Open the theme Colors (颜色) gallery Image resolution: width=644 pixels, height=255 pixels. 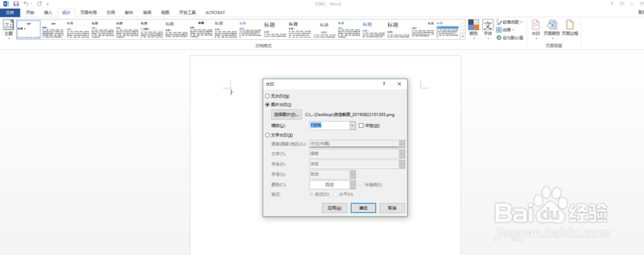click(x=473, y=29)
